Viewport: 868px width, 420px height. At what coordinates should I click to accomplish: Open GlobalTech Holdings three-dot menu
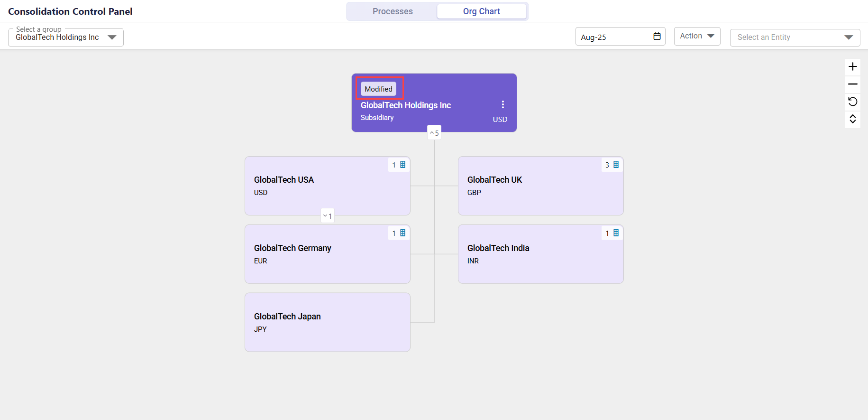[503, 104]
